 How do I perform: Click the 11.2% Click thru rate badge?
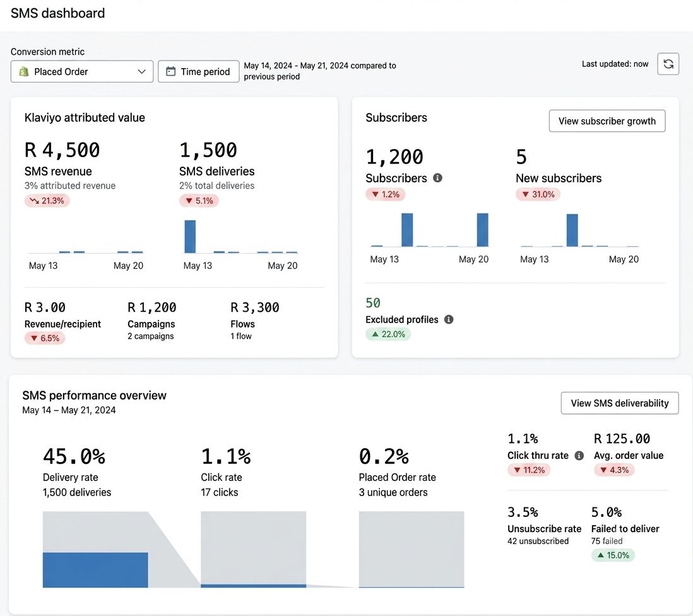[529, 470]
